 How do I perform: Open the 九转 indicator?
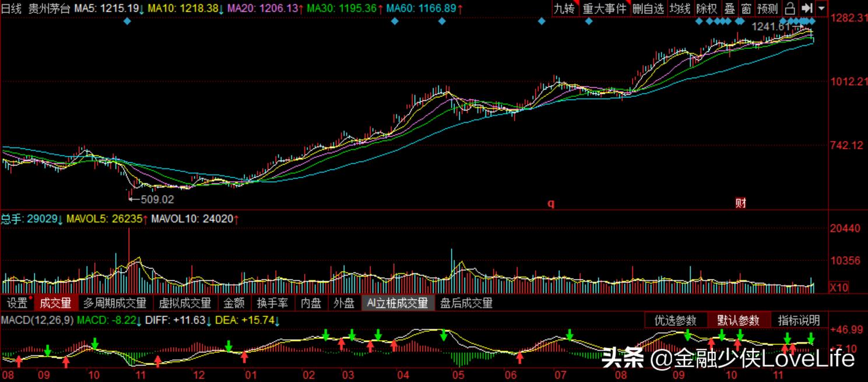[565, 9]
